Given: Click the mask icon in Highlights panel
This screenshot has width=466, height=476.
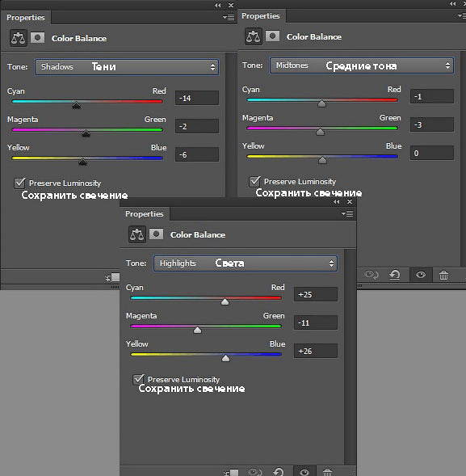Looking at the screenshot, I should pos(156,234).
